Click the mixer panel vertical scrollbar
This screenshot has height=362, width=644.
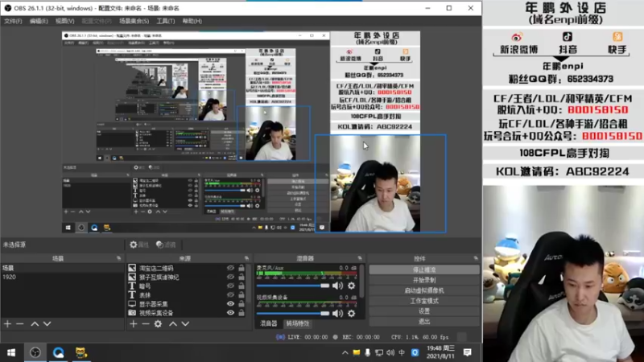click(x=361, y=281)
